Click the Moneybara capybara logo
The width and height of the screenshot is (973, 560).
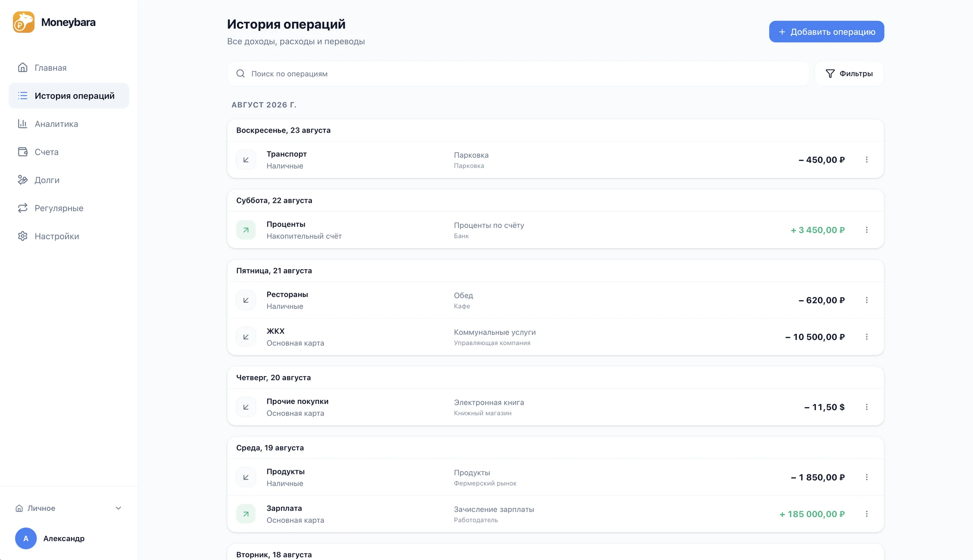pos(23,22)
